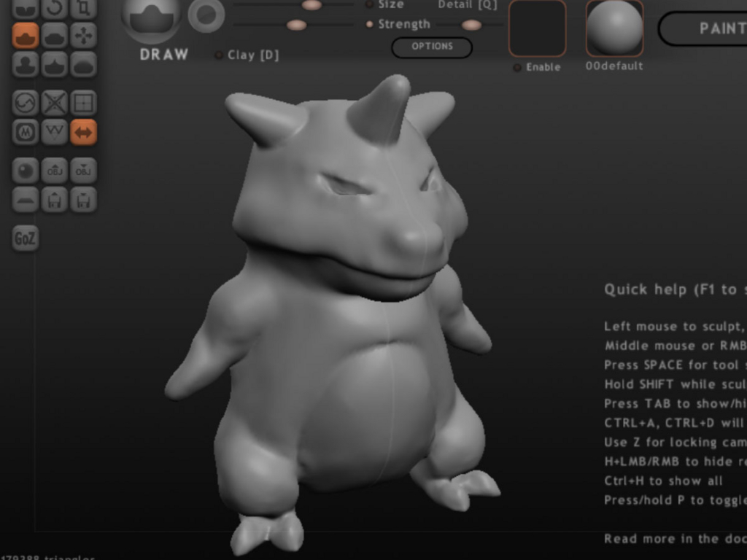
Task: Toggle the Size pressure dot
Action: [x=369, y=4]
